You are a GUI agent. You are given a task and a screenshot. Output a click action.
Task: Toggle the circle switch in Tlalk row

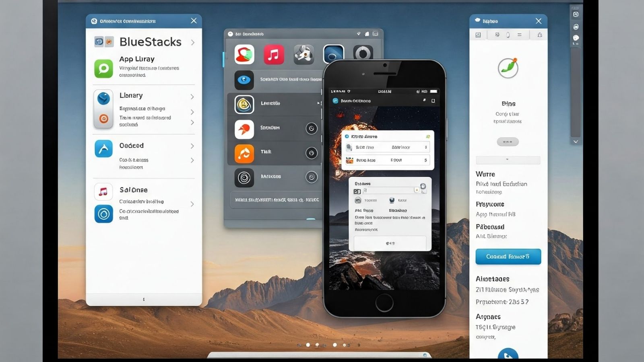(x=312, y=153)
